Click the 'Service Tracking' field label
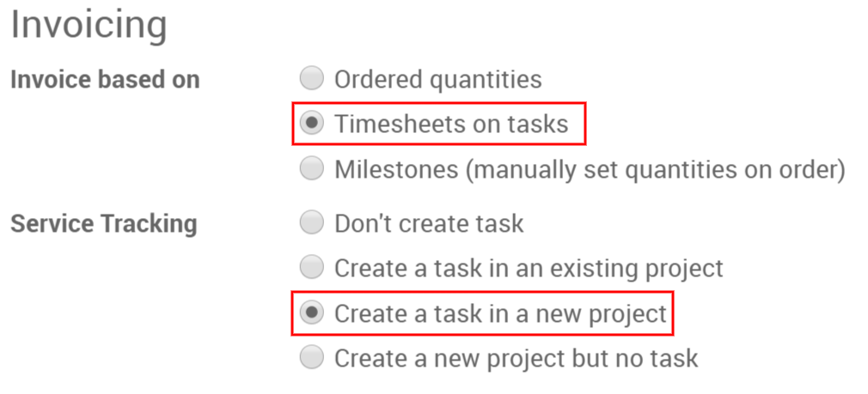Screen dimensions: 868x394 (103, 224)
